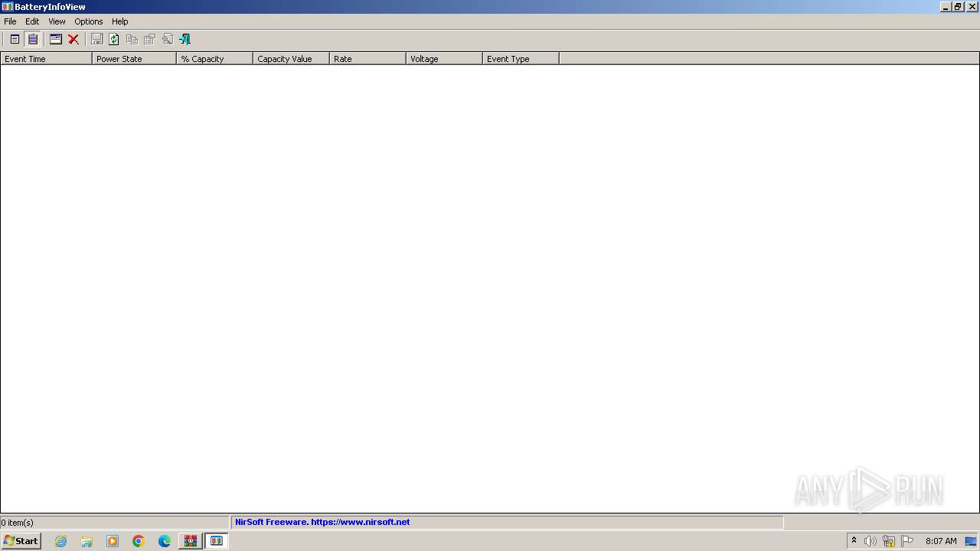Open the Edit menu
The image size is (980, 551).
(32, 21)
